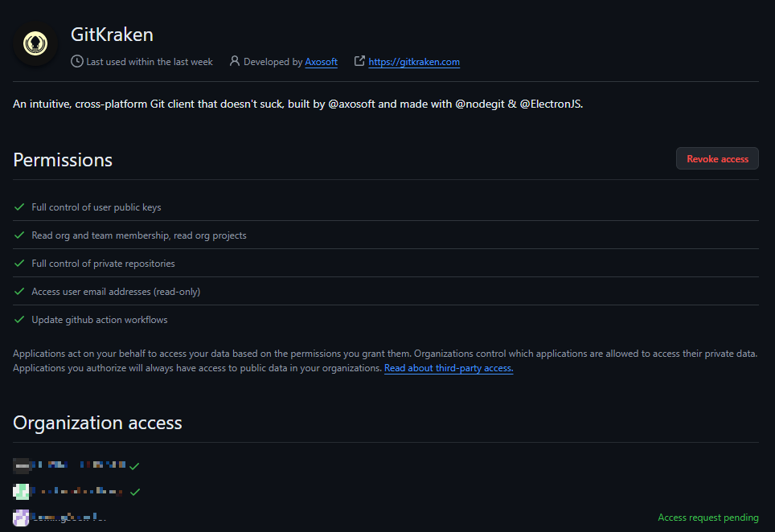Click 'Last used within the last week' text
This screenshot has height=532, width=775.
pyautogui.click(x=150, y=62)
